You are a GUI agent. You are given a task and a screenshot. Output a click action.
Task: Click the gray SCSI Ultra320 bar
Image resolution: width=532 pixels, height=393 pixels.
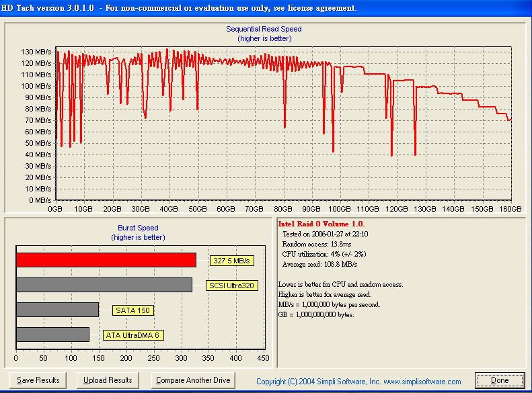[104, 285]
